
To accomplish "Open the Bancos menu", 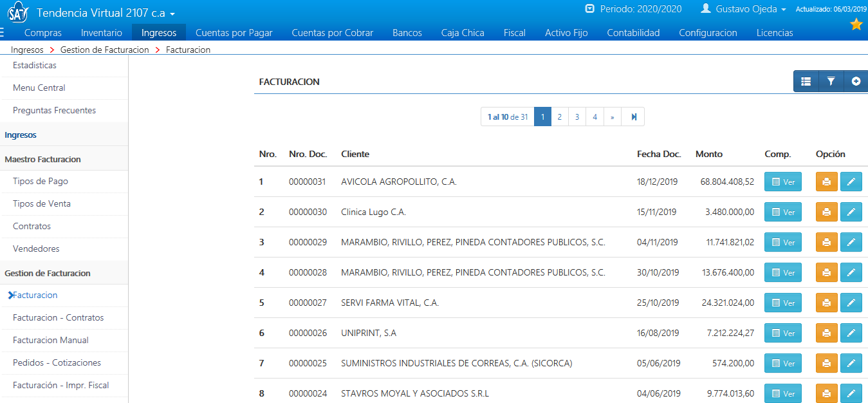I will (x=407, y=33).
